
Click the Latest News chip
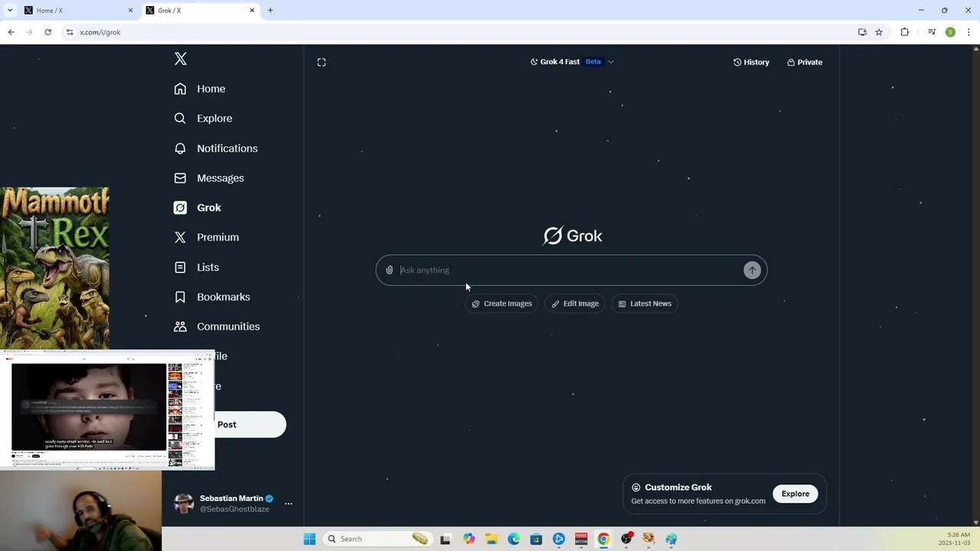click(x=645, y=304)
